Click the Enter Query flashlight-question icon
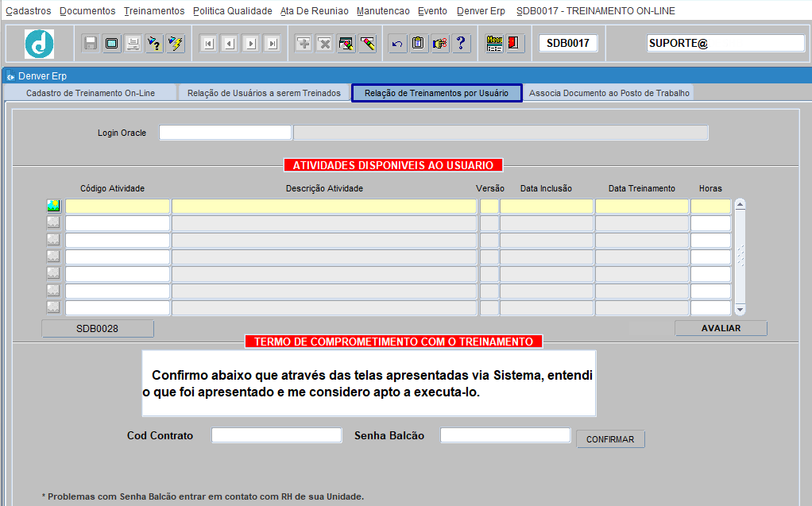 pos(154,44)
